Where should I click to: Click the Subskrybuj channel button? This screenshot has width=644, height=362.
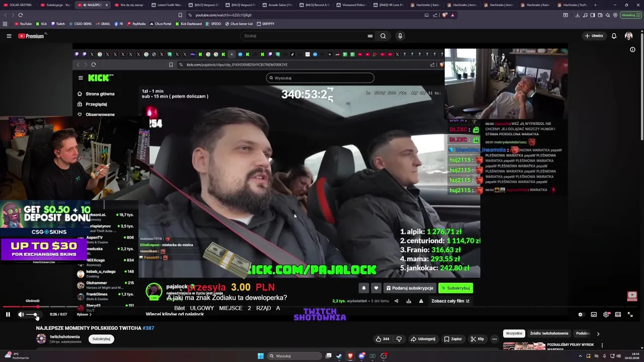[101, 339]
